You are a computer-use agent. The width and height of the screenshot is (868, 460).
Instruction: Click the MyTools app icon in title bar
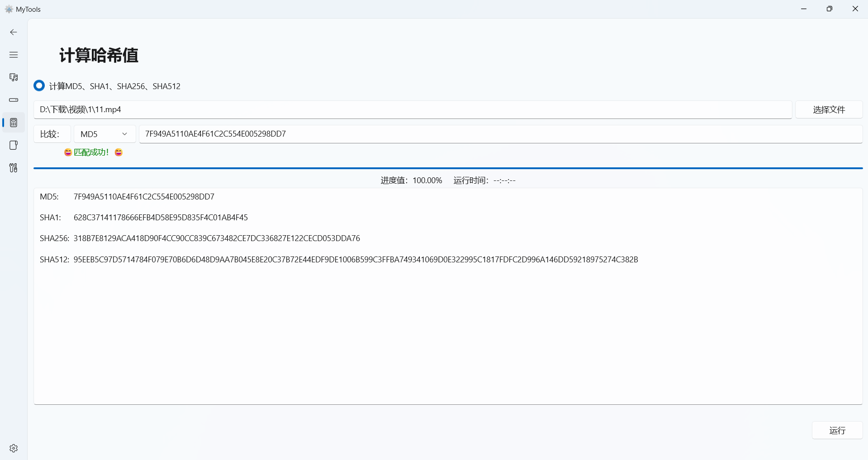click(x=9, y=9)
